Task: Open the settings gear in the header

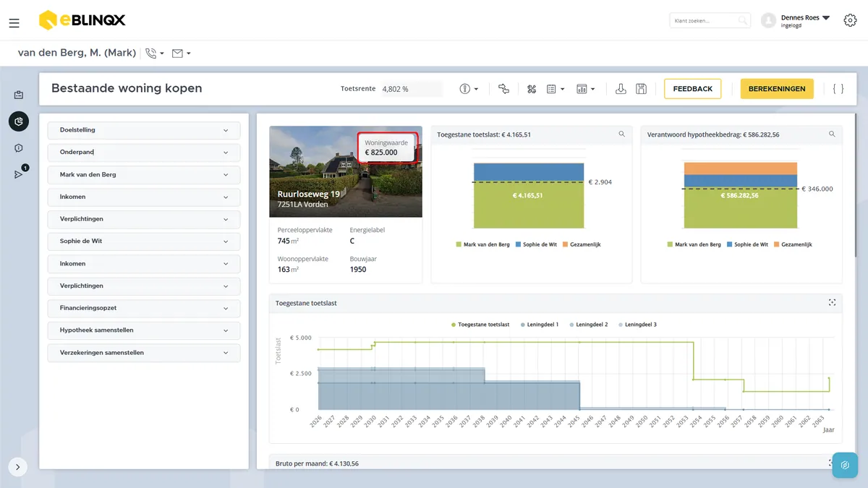Action: [850, 20]
